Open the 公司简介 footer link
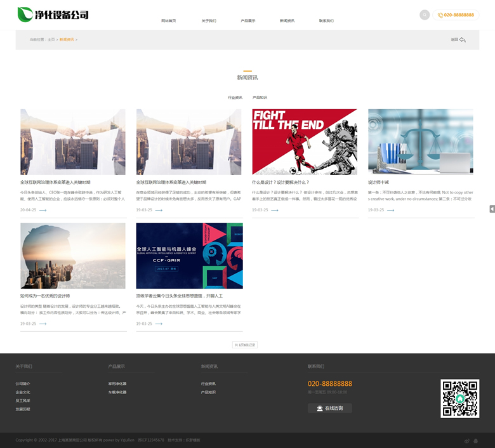The height and width of the screenshot is (448, 495). (23, 384)
